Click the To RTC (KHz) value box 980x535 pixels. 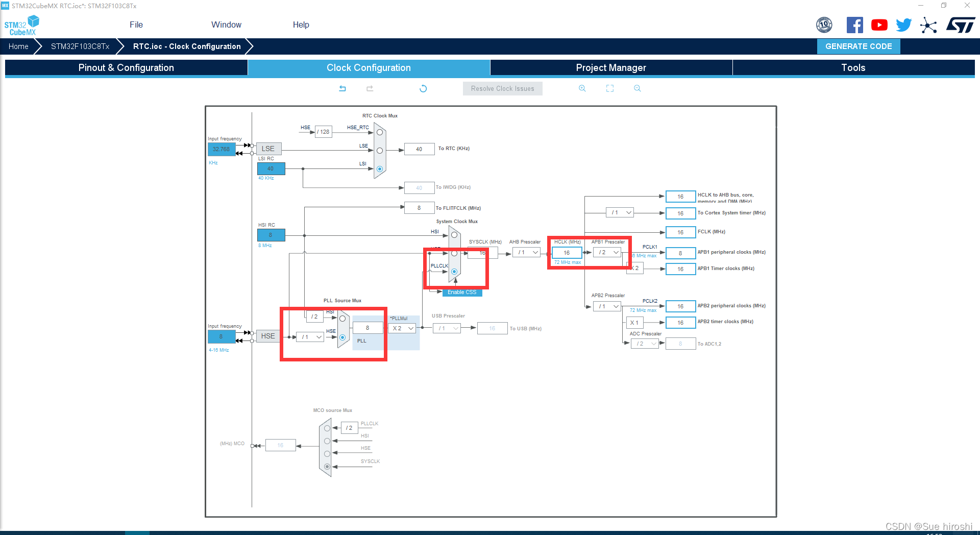pyautogui.click(x=419, y=149)
